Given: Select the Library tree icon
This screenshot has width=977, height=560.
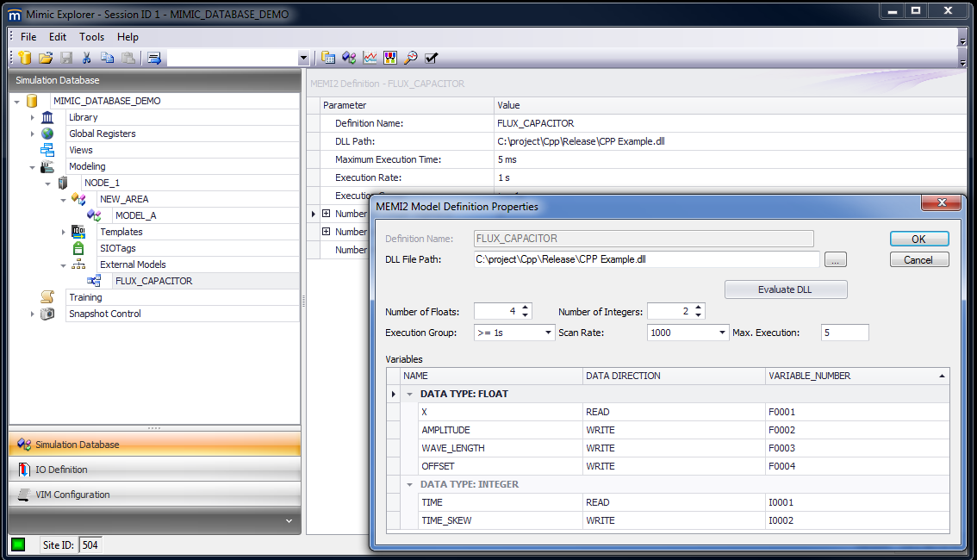Looking at the screenshot, I should coord(47,117).
